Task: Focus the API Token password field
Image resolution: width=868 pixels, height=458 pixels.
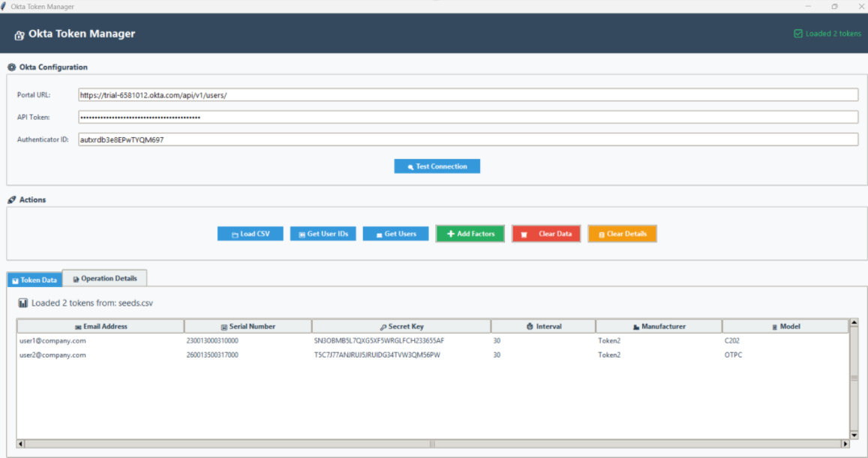Action: (467, 118)
